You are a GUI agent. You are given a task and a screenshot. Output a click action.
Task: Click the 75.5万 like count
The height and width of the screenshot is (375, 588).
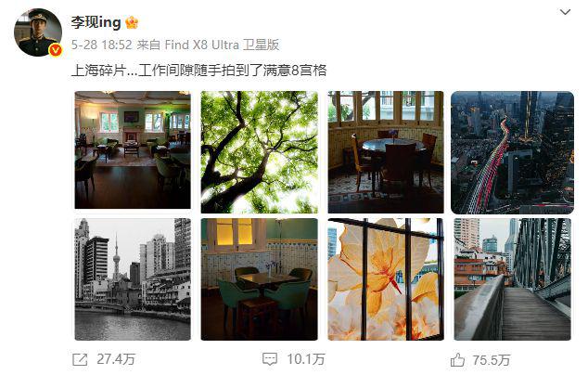492,360
